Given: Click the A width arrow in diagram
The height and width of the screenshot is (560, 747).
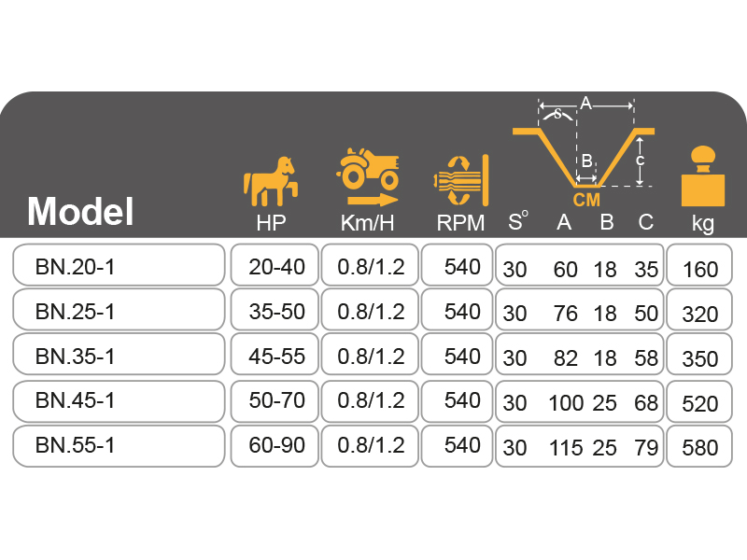Looking at the screenshot, I should 586,105.
